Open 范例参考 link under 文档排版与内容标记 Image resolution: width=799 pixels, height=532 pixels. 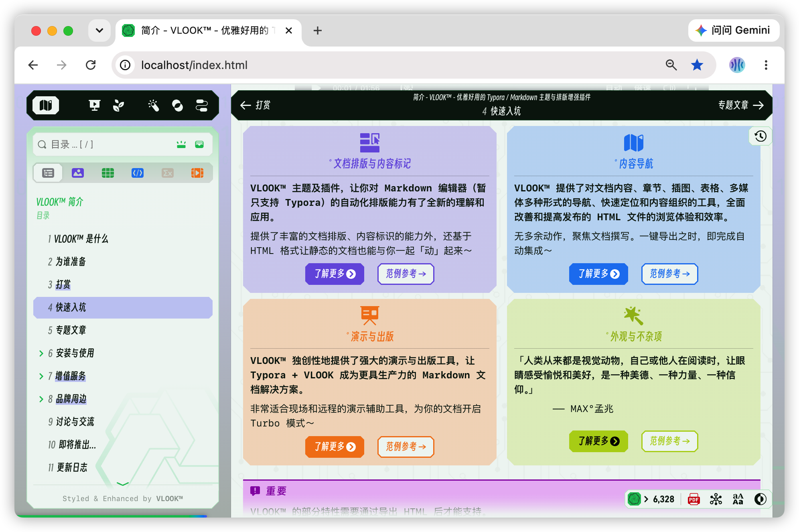(406, 274)
